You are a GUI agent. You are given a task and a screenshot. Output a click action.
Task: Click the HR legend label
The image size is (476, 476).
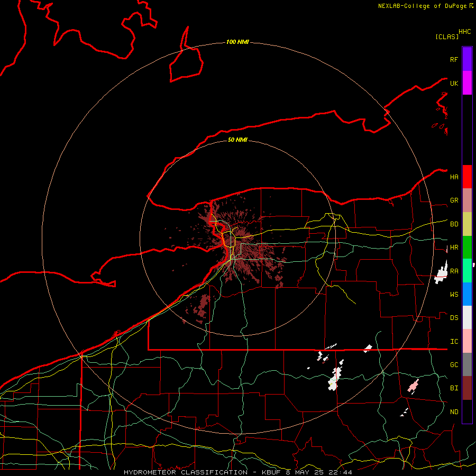[x=454, y=248]
